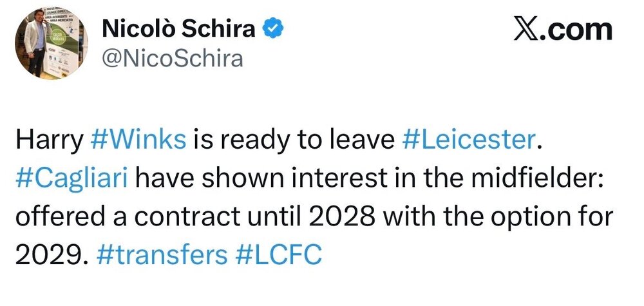This screenshot has width=644, height=306.
Task: Select the #transfers hashtag
Action: (x=162, y=254)
